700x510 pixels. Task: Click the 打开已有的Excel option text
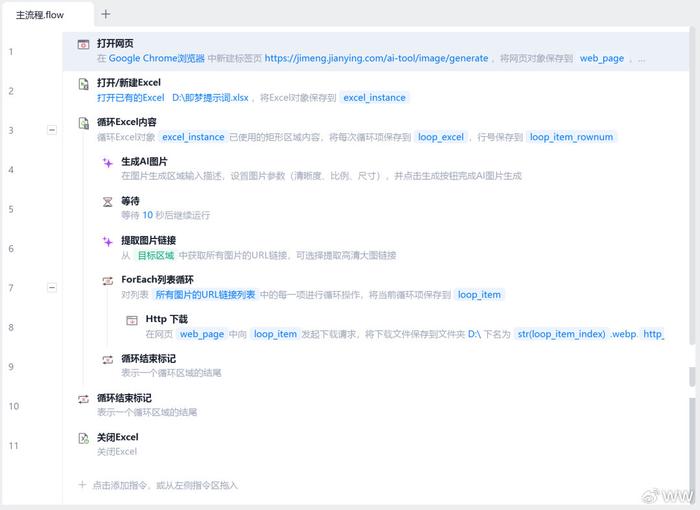click(131, 97)
